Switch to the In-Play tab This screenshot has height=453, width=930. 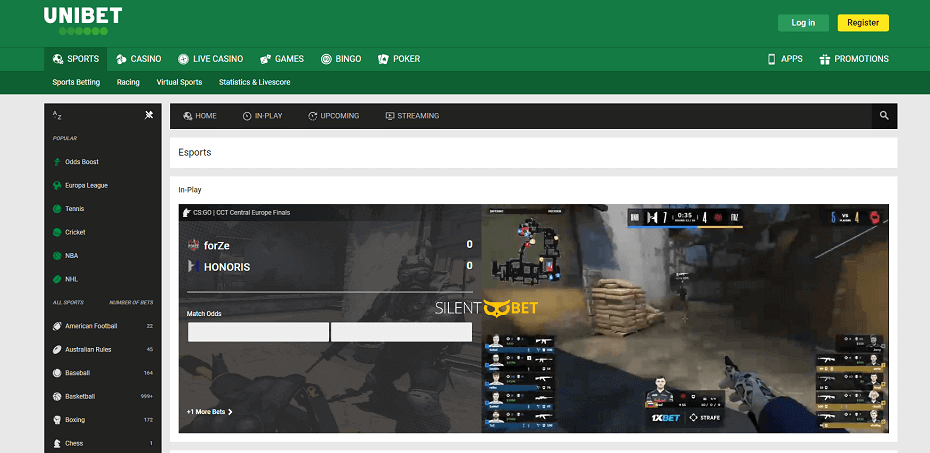tap(262, 116)
